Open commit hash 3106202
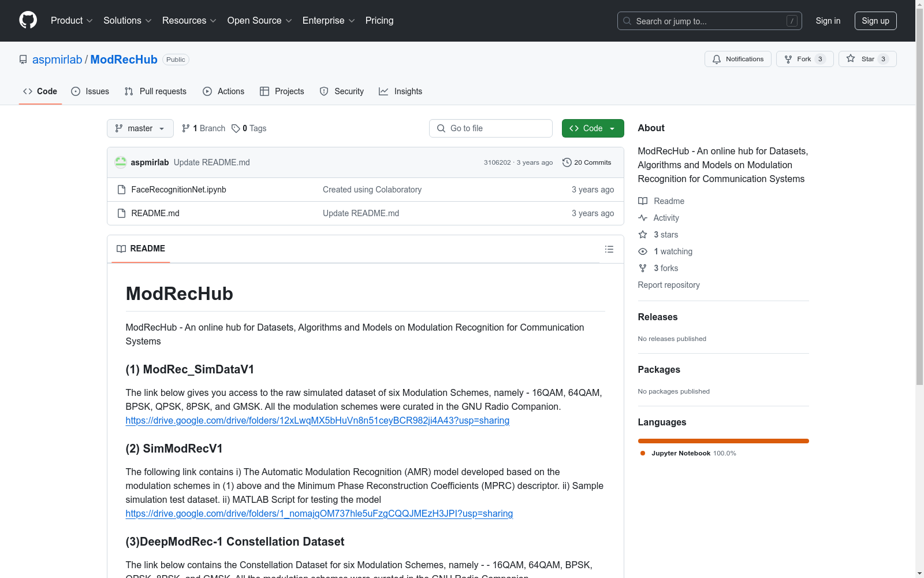Image resolution: width=924 pixels, height=578 pixels. click(x=497, y=162)
